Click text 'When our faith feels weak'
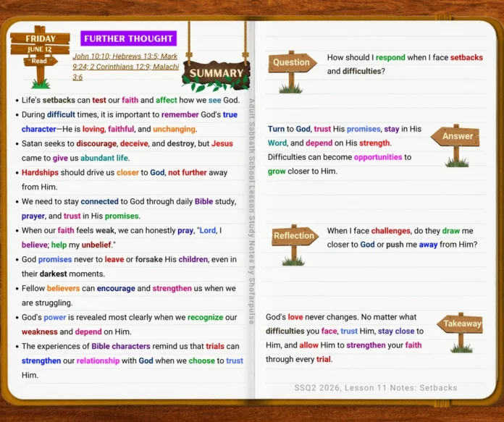Screen dimensions: 504x422 click(x=68, y=230)
